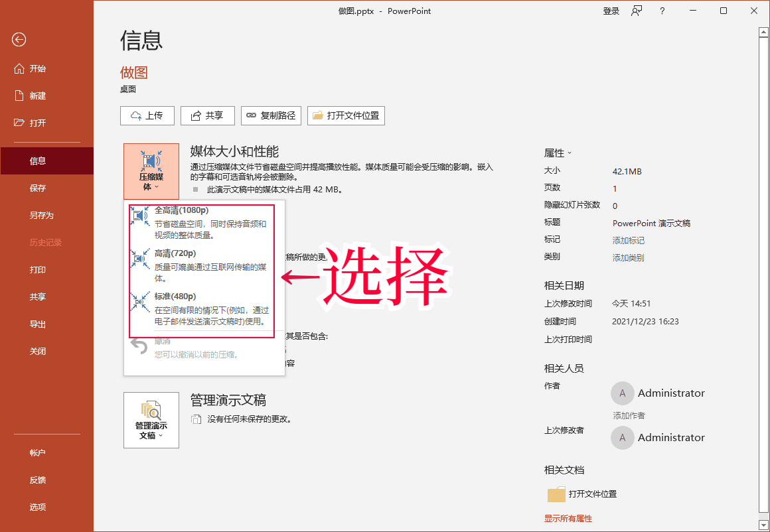770x532 pixels.
Task: Open the Manage Presentation (管理演示文稿) icon
Action: [x=151, y=411]
